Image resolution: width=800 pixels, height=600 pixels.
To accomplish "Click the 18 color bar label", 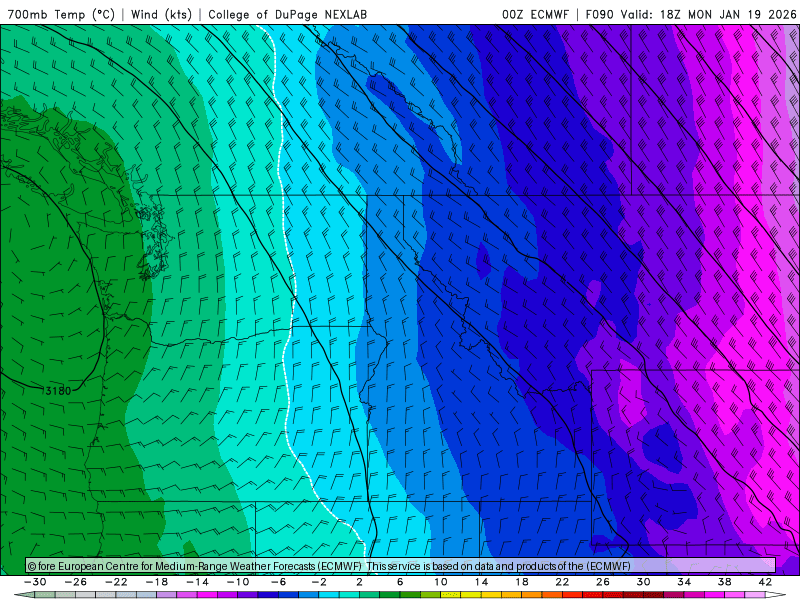I will click(x=522, y=582).
